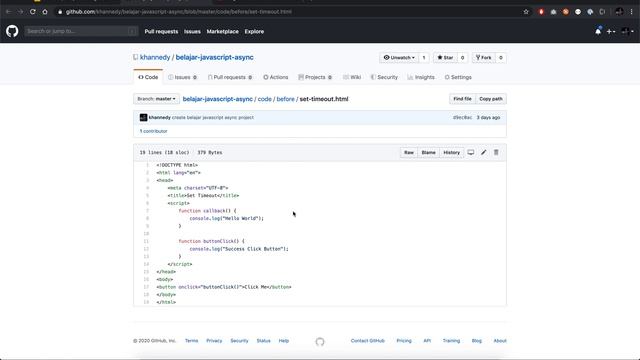640x360 pixels.
Task: Switch to the Insights tab
Action: [x=421, y=77]
